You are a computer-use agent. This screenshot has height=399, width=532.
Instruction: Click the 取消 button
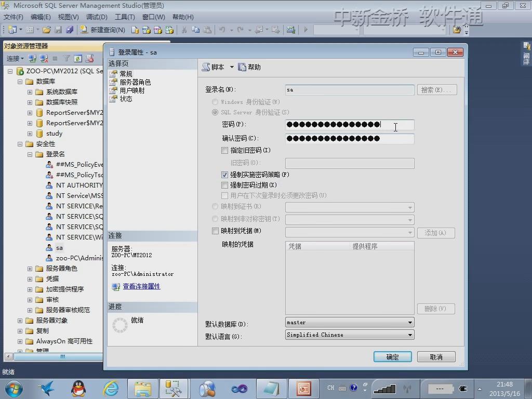tap(436, 357)
